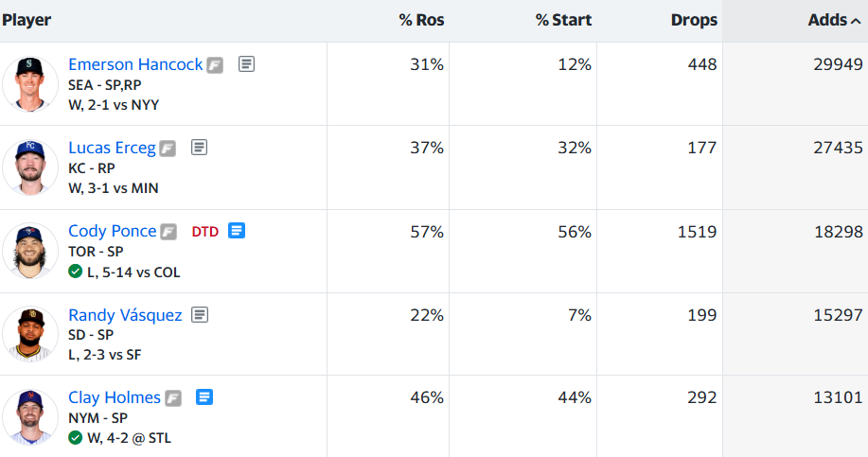Click Cody Ponce's DTD injury status

(204, 231)
